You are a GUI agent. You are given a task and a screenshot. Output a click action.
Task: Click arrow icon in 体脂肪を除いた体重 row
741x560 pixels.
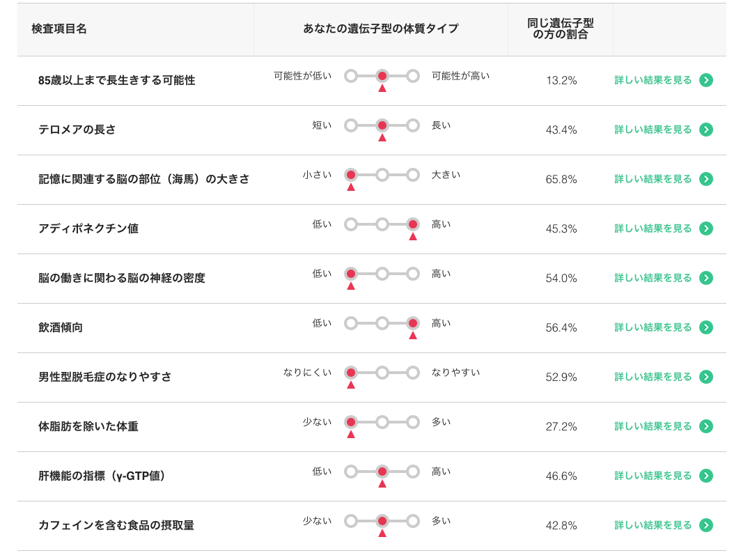point(705,426)
